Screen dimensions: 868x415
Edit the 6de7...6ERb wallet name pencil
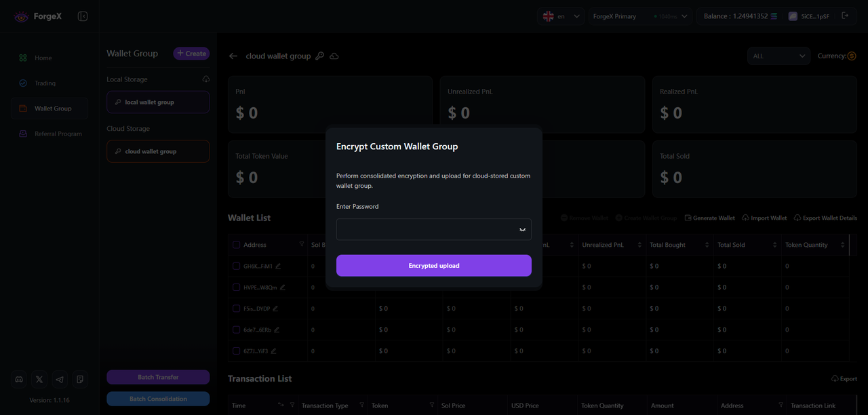coord(277,330)
